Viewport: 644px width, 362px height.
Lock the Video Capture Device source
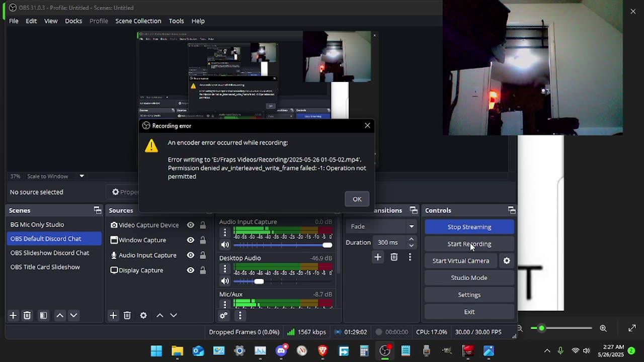[203, 225]
